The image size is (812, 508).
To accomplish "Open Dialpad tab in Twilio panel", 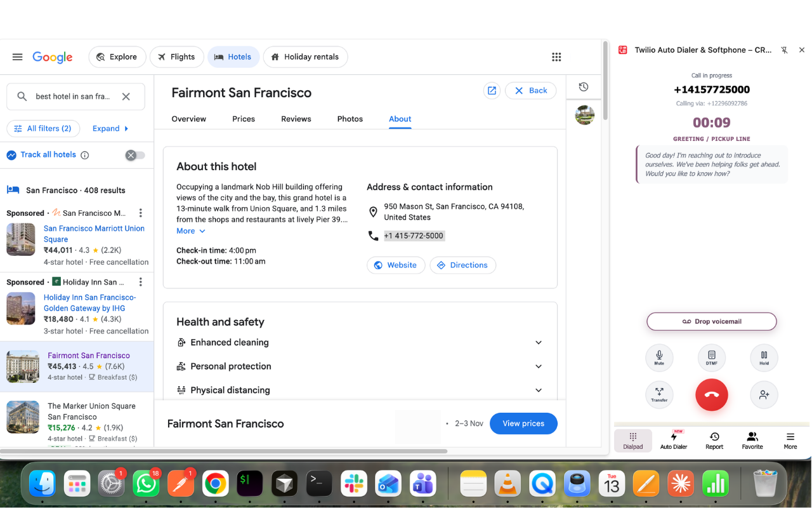I will pyautogui.click(x=633, y=441).
